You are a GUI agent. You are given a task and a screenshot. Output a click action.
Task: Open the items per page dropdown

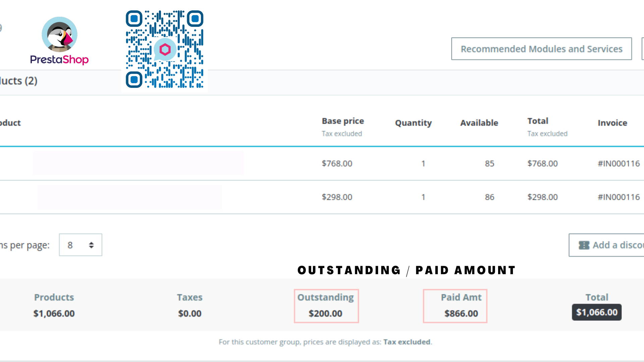[80, 245]
